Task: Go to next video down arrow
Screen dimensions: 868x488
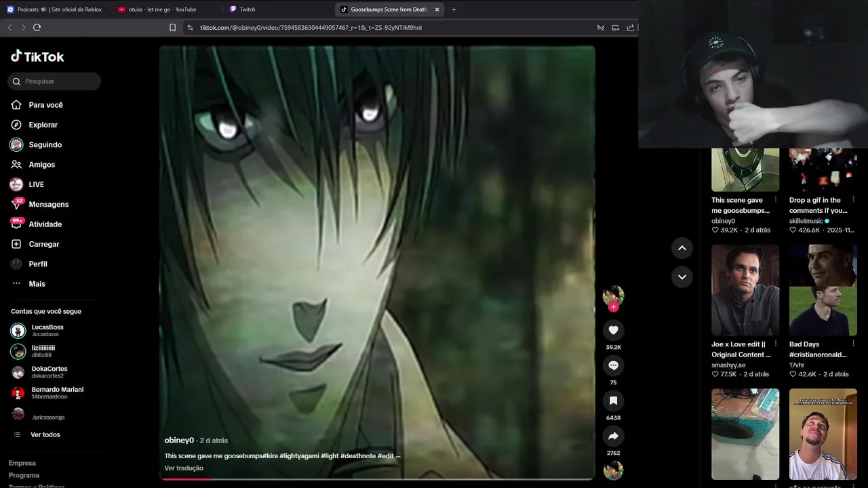Action: click(682, 277)
